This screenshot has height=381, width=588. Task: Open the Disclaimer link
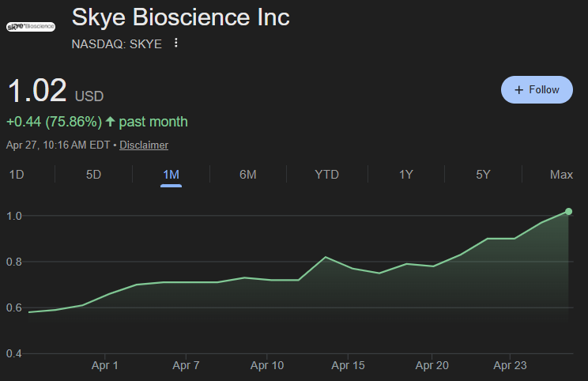coord(144,145)
